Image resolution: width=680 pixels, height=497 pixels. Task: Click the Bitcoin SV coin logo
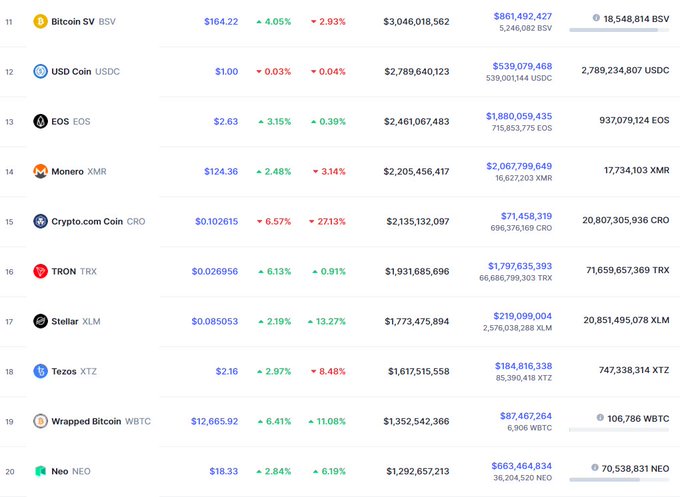40,21
